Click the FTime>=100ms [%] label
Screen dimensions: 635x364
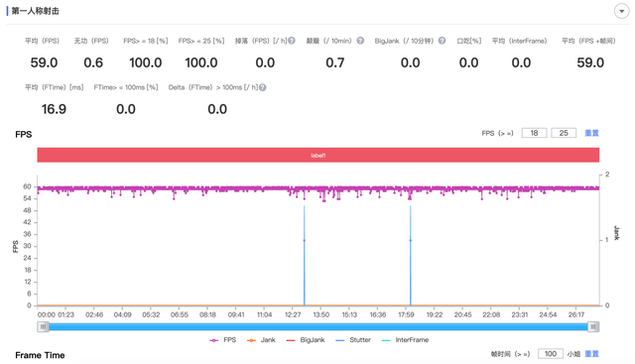point(126,87)
